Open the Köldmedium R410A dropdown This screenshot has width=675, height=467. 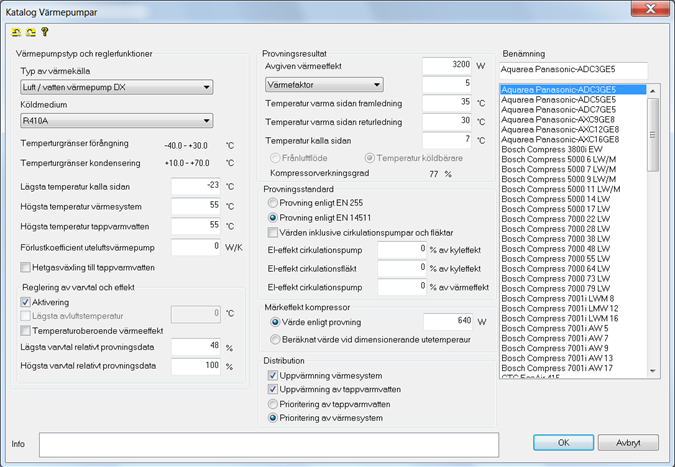point(117,121)
